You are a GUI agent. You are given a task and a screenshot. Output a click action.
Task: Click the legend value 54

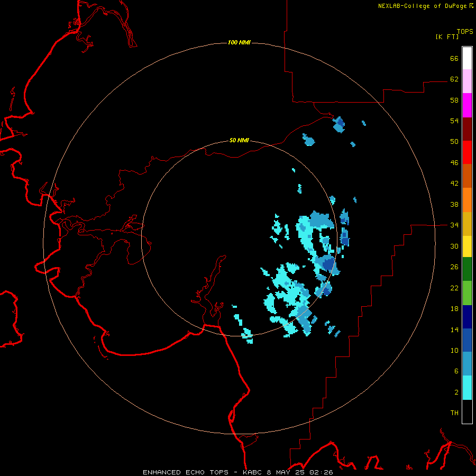(454, 121)
